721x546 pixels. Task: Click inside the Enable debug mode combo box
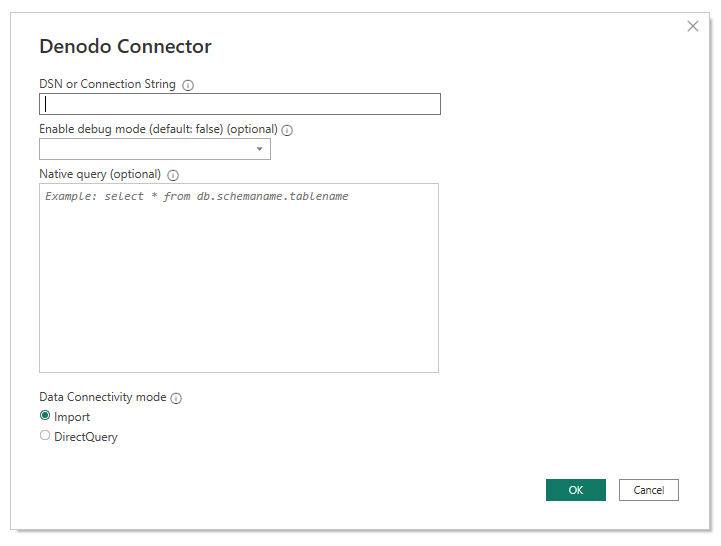(145, 149)
